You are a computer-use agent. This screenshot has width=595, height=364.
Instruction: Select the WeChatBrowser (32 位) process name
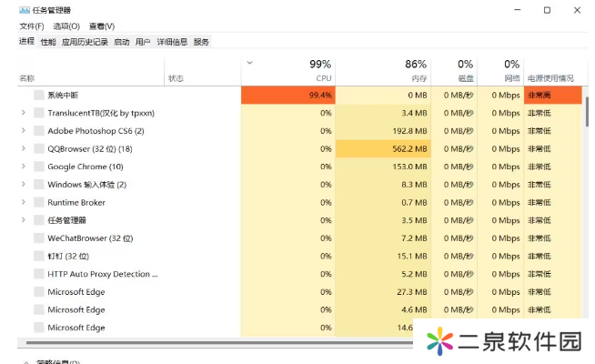90,238
